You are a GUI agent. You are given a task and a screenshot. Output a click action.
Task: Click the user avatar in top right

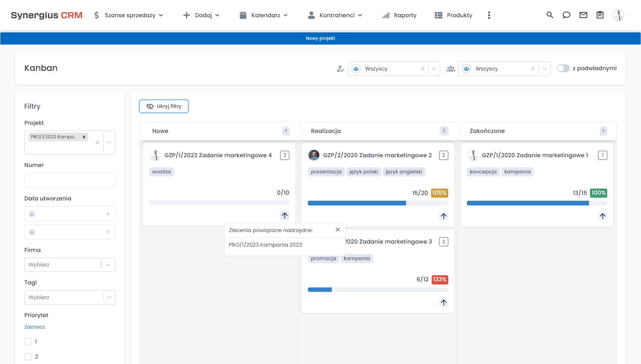[x=618, y=15]
